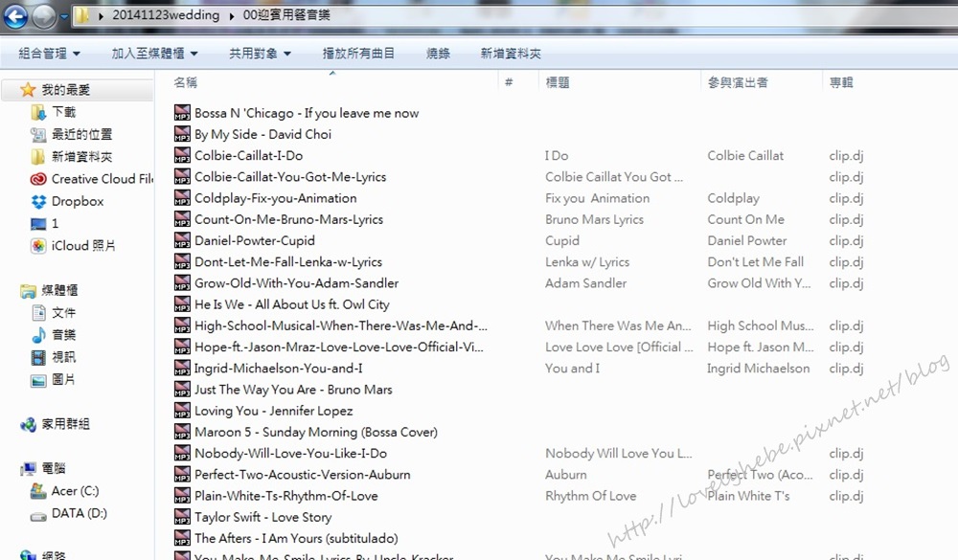Select 20141123wedding in the address path
Screen dimensions: 958x560
[166, 15]
